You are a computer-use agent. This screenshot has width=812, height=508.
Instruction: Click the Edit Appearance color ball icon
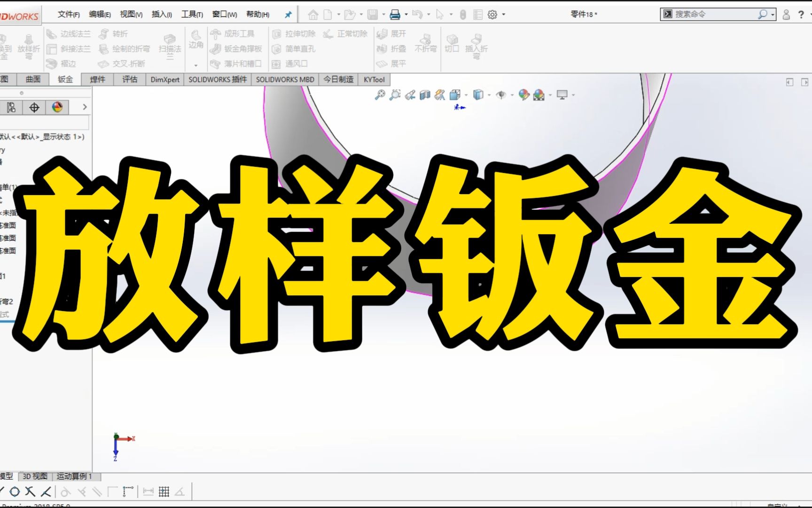523,95
